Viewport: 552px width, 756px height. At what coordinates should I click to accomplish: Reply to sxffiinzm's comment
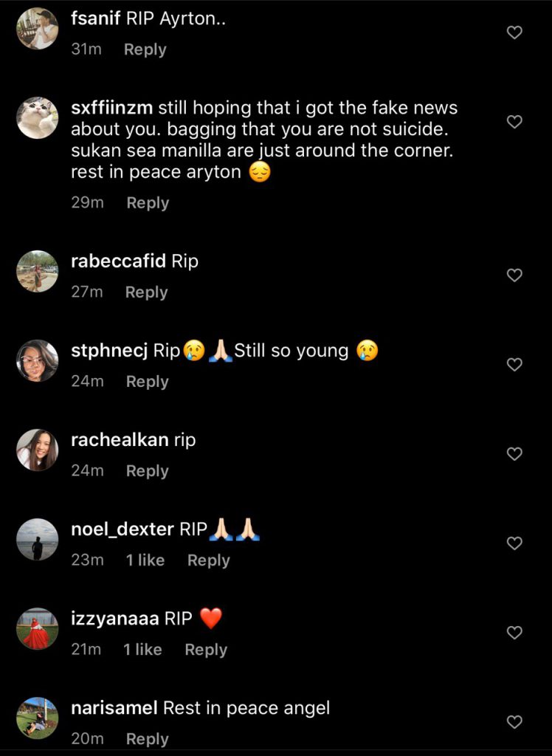(148, 203)
